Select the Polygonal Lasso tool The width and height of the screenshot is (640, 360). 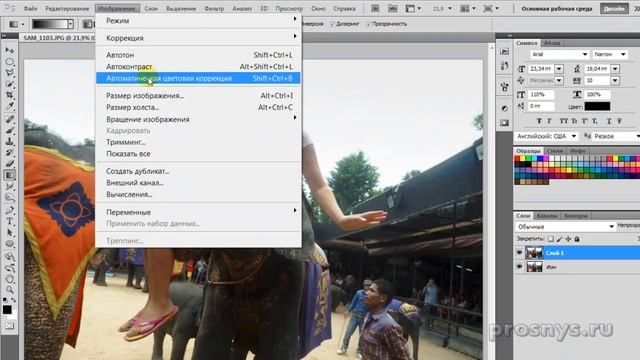click(x=9, y=73)
